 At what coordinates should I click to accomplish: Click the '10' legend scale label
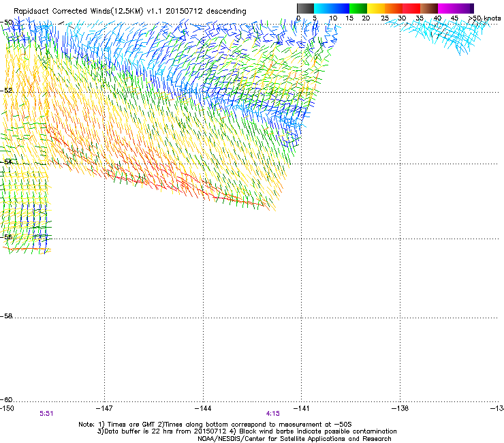[x=333, y=18]
